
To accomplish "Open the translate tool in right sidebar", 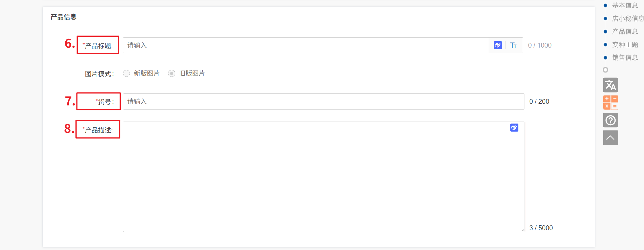I will click(x=610, y=85).
